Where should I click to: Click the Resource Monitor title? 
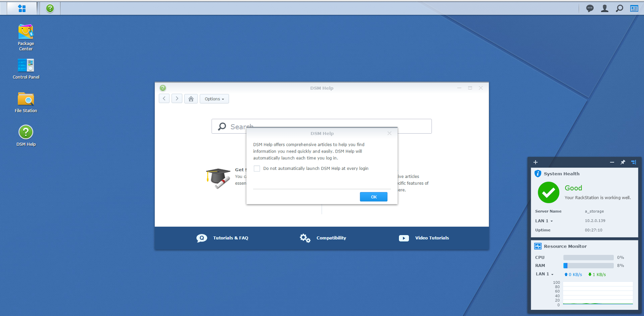tap(565, 246)
